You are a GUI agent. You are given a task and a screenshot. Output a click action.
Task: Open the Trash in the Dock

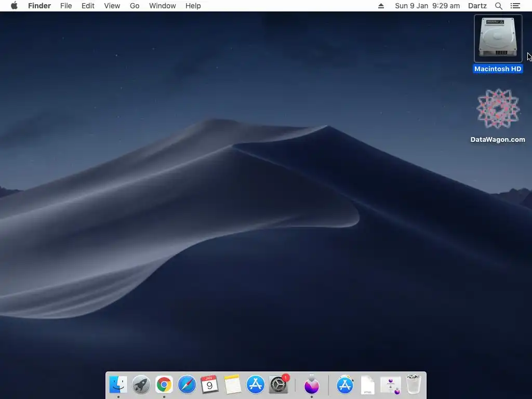tap(413, 384)
